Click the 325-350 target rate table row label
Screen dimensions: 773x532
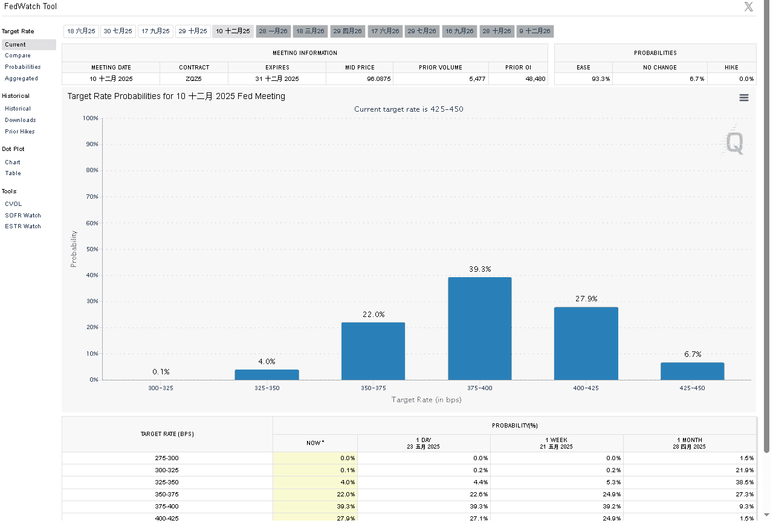pyautogui.click(x=167, y=482)
